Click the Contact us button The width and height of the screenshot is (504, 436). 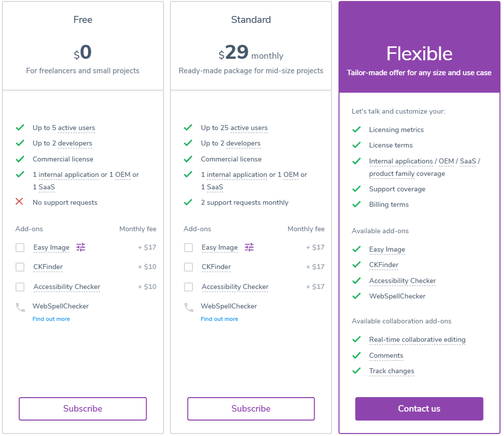(419, 409)
